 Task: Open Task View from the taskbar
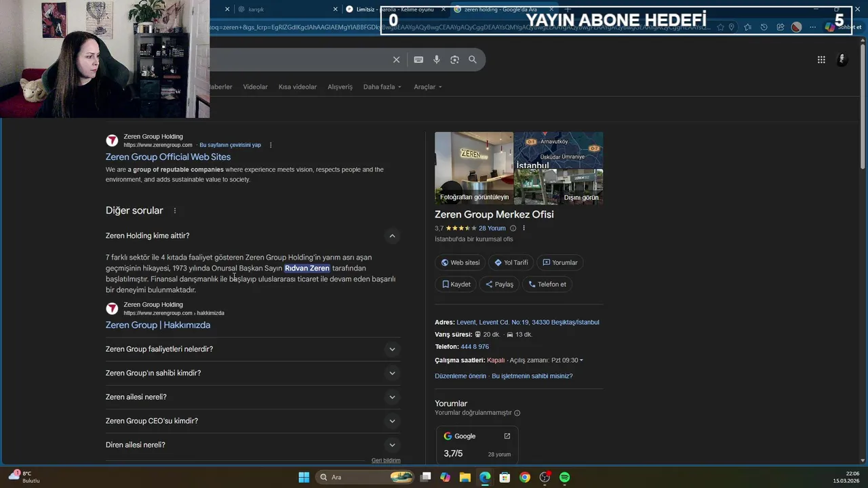(x=425, y=477)
